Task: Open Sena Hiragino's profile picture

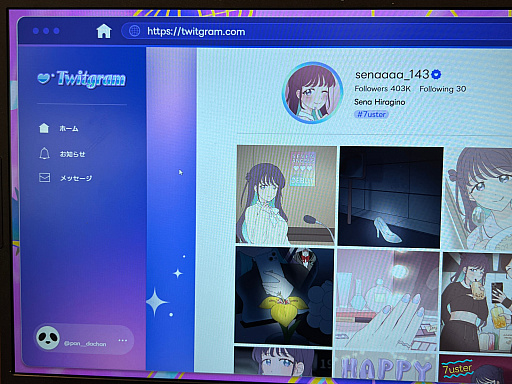Action: [x=313, y=93]
